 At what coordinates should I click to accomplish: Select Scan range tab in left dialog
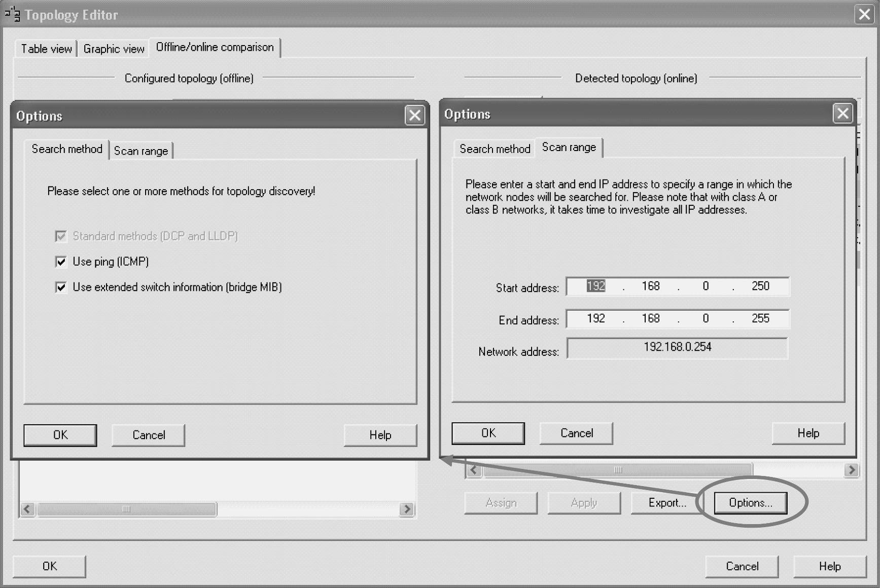click(140, 151)
